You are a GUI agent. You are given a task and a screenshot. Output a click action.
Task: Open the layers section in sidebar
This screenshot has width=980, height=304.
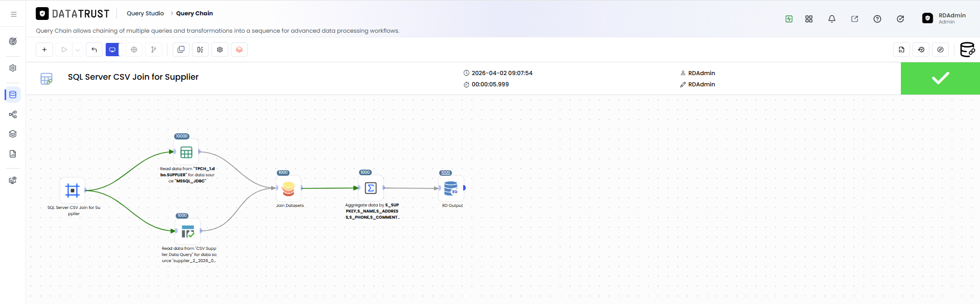click(13, 134)
